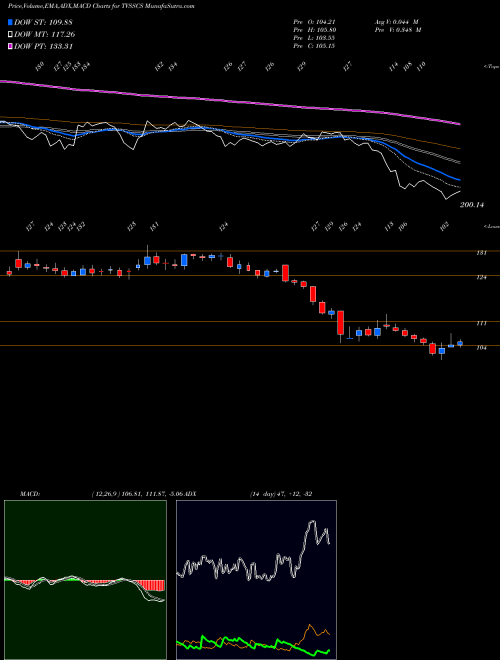Viewport: 500px width, 660px height.
Task: Click the 'Pre O: 104.21' open value
Action: (314, 22)
